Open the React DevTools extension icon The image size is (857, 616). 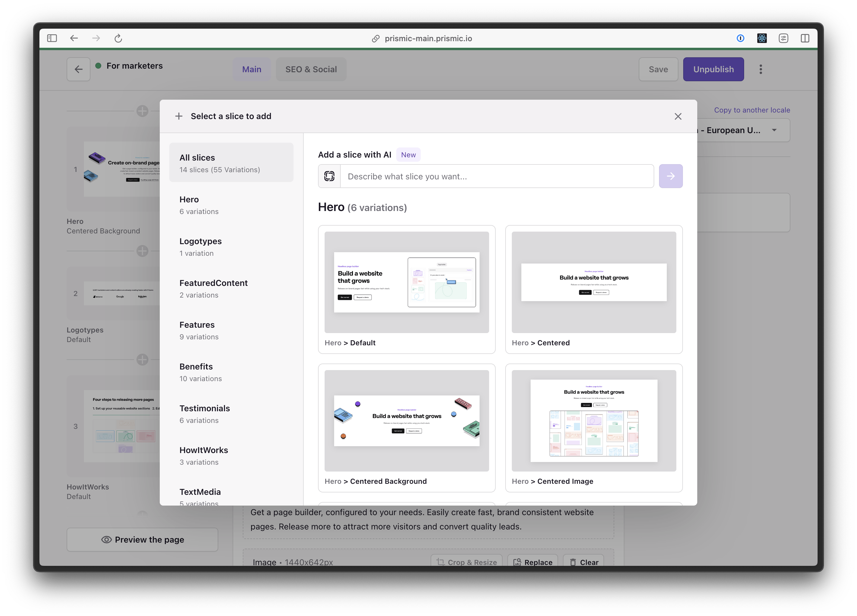[762, 38]
